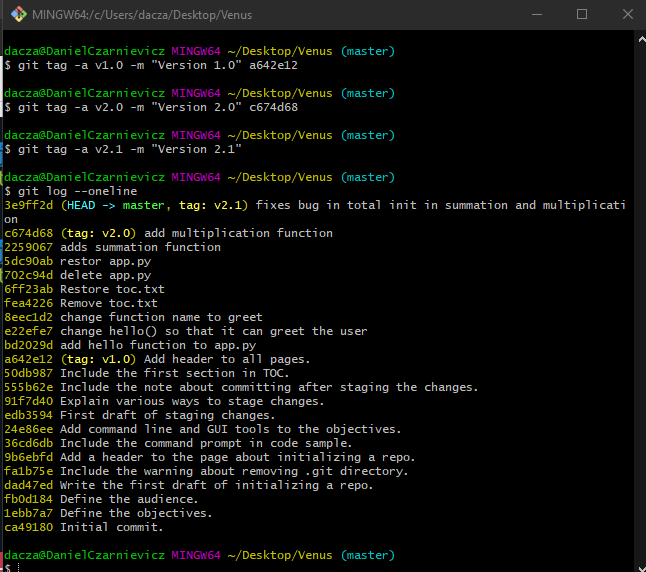Close the MINGW64 terminal window

coord(626,15)
